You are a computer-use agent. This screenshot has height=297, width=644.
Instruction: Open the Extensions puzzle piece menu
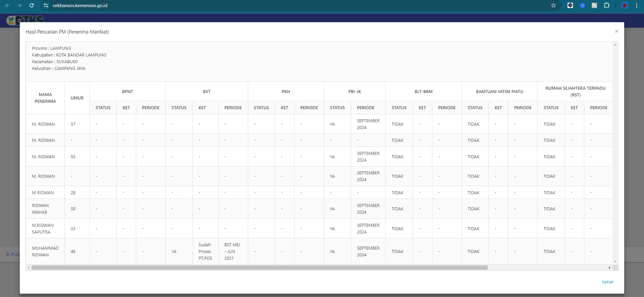[606, 5]
